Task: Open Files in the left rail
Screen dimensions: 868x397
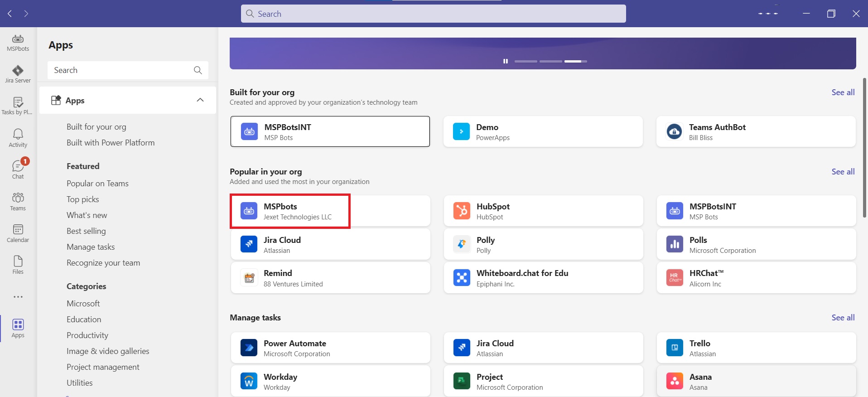Action: (x=18, y=265)
